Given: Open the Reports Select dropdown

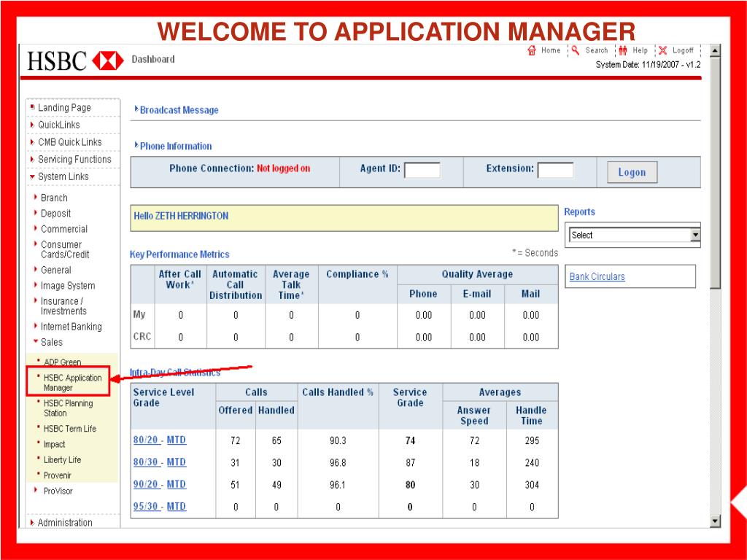Looking at the screenshot, I should (635, 235).
